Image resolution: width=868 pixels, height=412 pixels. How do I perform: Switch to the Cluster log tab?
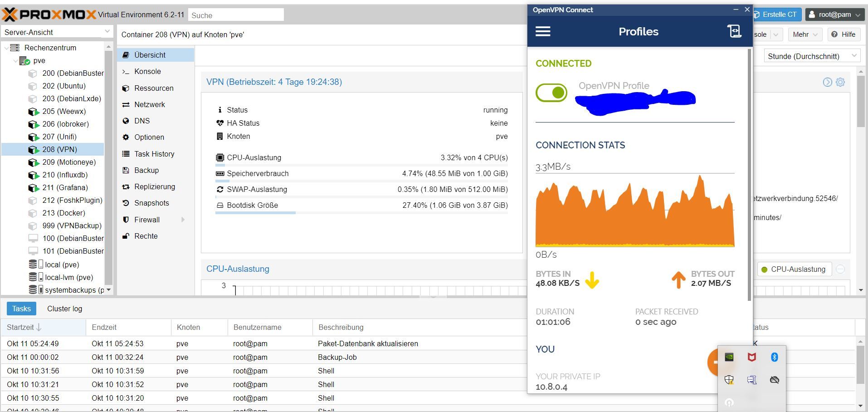click(65, 309)
